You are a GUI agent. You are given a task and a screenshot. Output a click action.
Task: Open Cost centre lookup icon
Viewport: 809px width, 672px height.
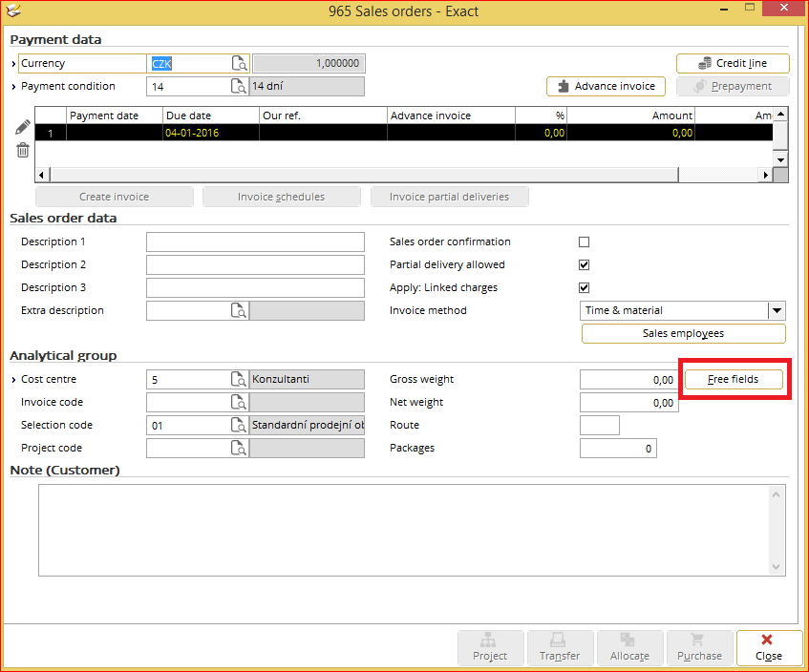(239, 380)
